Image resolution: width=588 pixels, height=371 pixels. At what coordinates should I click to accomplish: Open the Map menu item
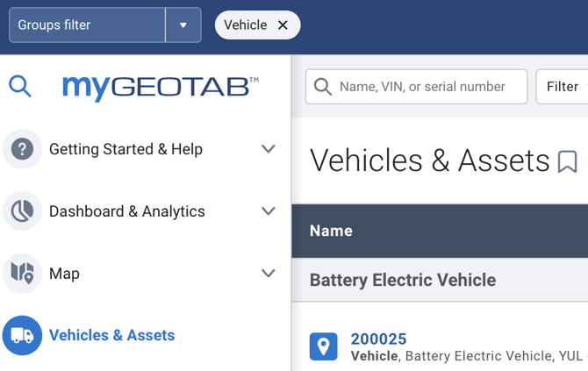point(64,273)
